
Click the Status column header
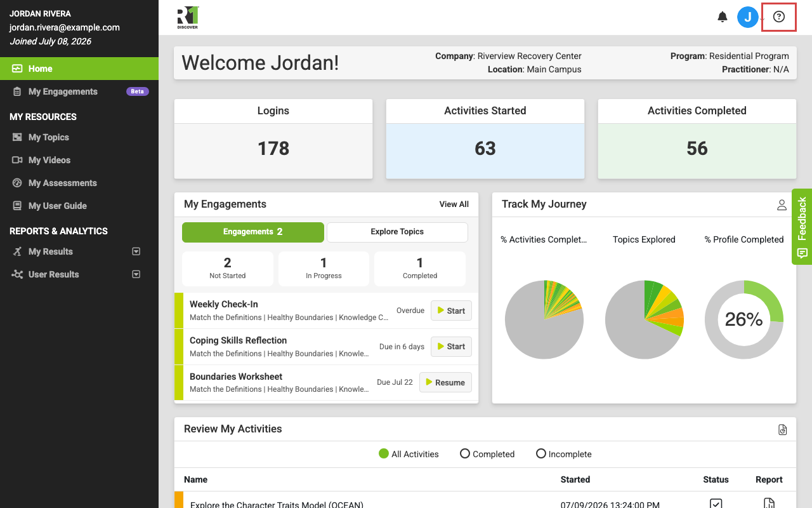point(716,479)
